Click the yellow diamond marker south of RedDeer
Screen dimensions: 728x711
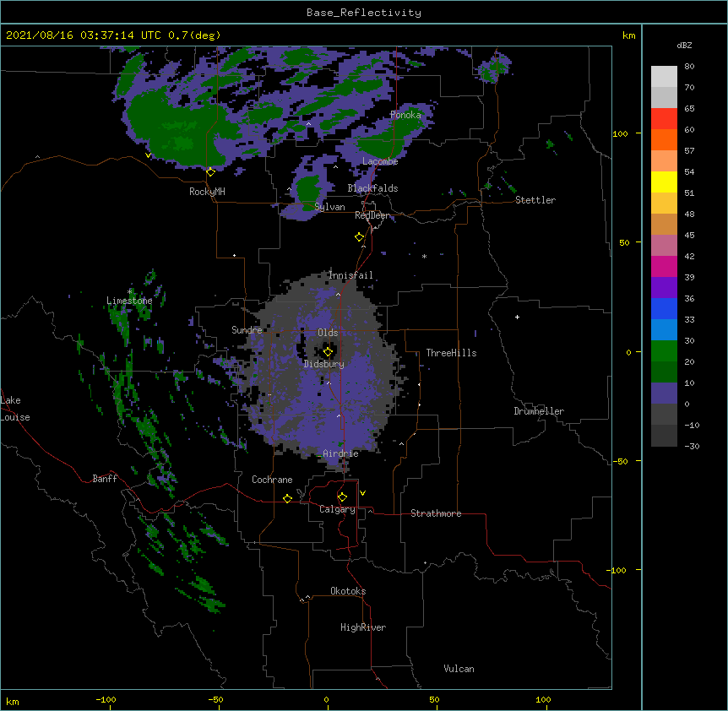point(360,237)
